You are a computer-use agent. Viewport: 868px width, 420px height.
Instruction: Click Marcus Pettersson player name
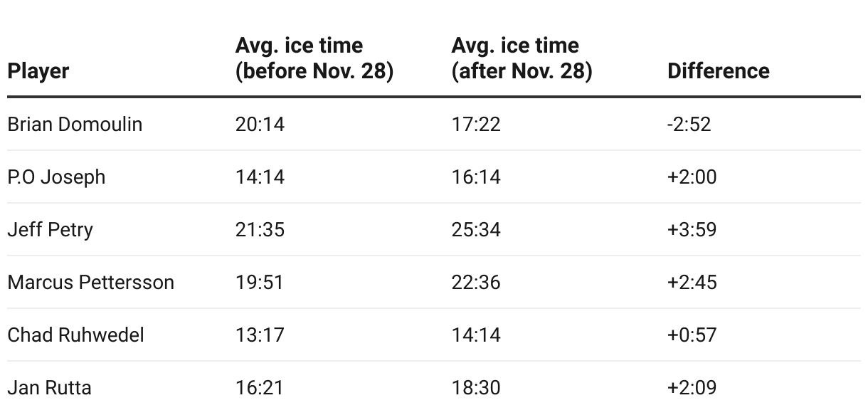91,282
